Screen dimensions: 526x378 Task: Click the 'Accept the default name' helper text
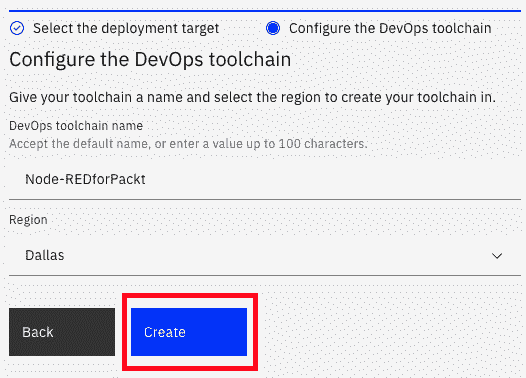point(188,144)
